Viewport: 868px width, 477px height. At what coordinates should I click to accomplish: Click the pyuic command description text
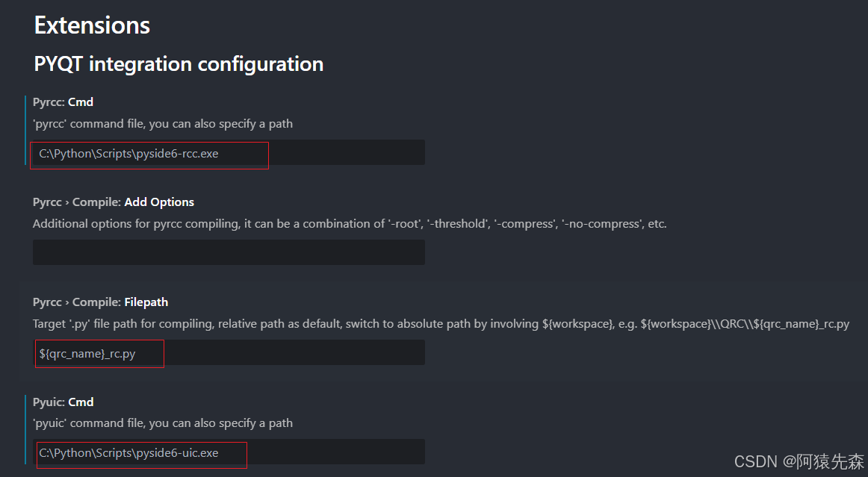(x=162, y=423)
